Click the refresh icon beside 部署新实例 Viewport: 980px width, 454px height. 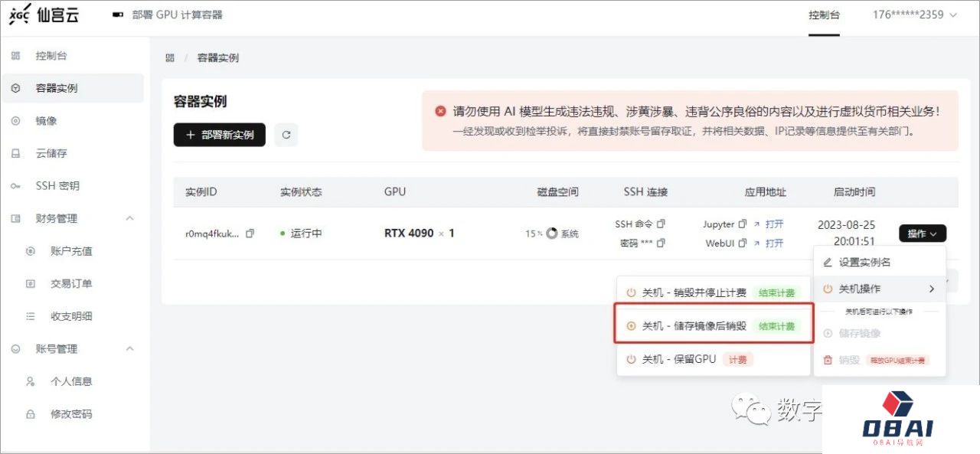(x=286, y=135)
